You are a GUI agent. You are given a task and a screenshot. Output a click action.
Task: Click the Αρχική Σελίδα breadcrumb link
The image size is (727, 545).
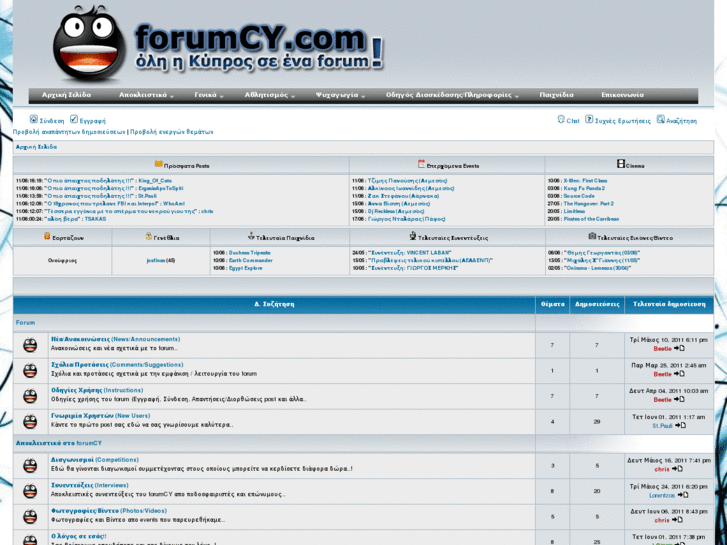(36, 147)
